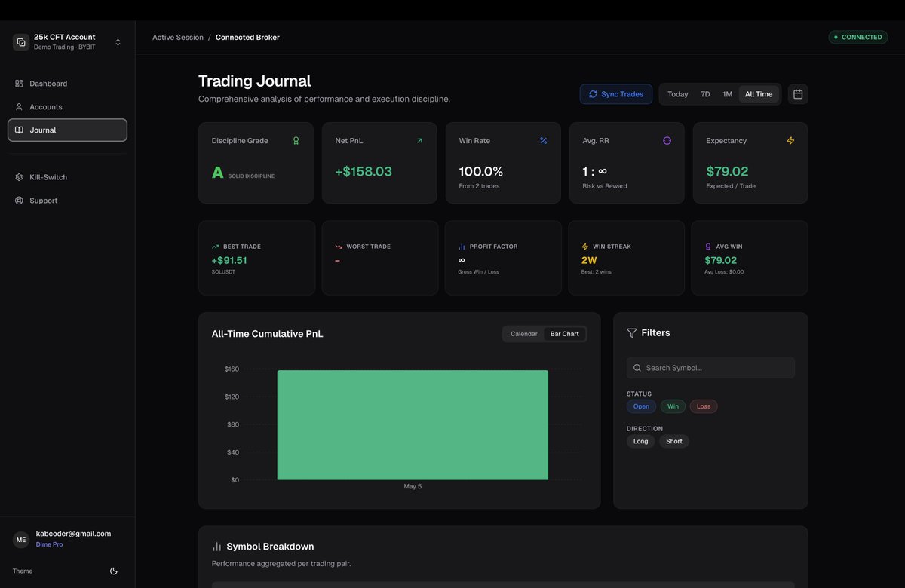Select the All Time range
The width and height of the screenshot is (905, 588).
click(x=759, y=94)
